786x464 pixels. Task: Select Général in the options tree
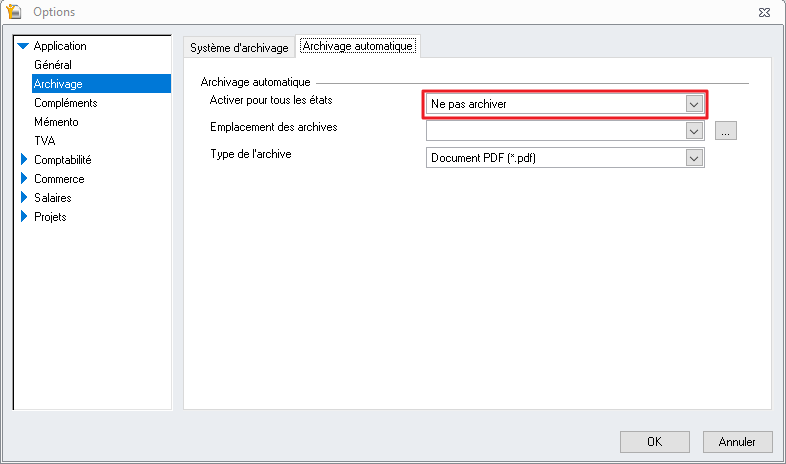click(52, 65)
